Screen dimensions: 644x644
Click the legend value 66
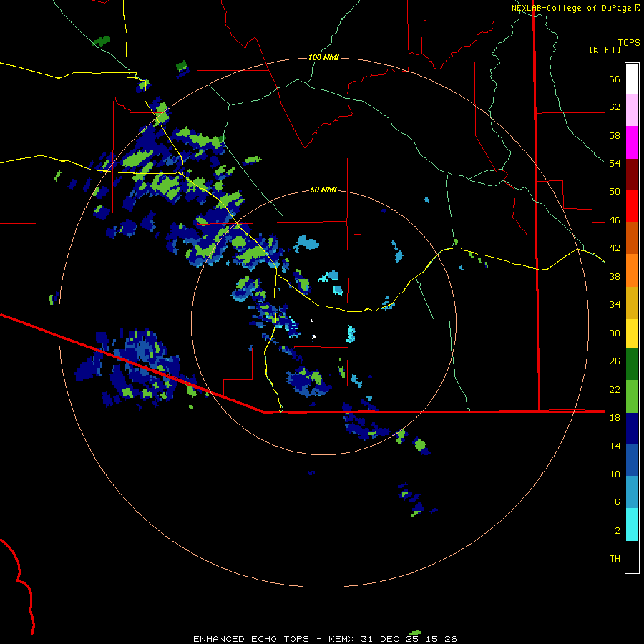coord(615,79)
